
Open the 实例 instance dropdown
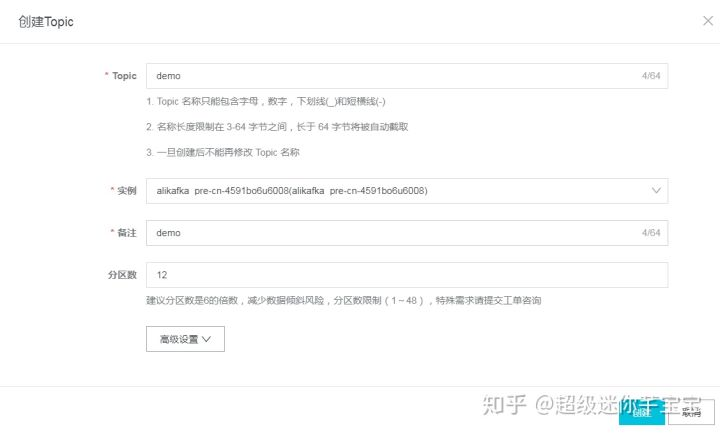click(x=407, y=191)
